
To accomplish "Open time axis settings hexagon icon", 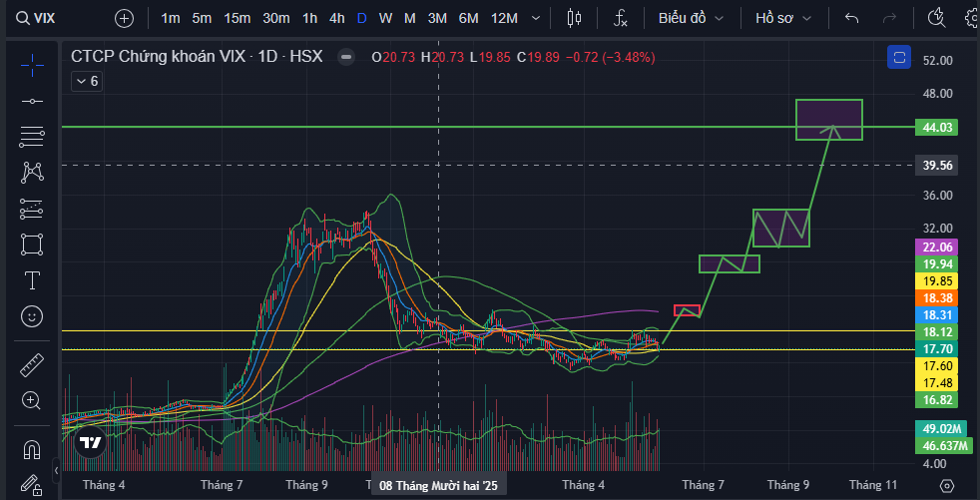I will point(947,485).
